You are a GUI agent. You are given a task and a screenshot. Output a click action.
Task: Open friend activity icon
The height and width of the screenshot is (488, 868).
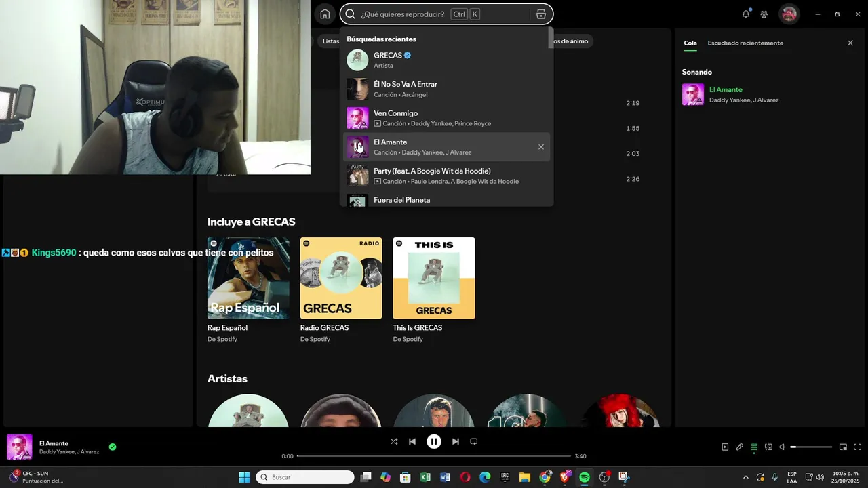(764, 14)
